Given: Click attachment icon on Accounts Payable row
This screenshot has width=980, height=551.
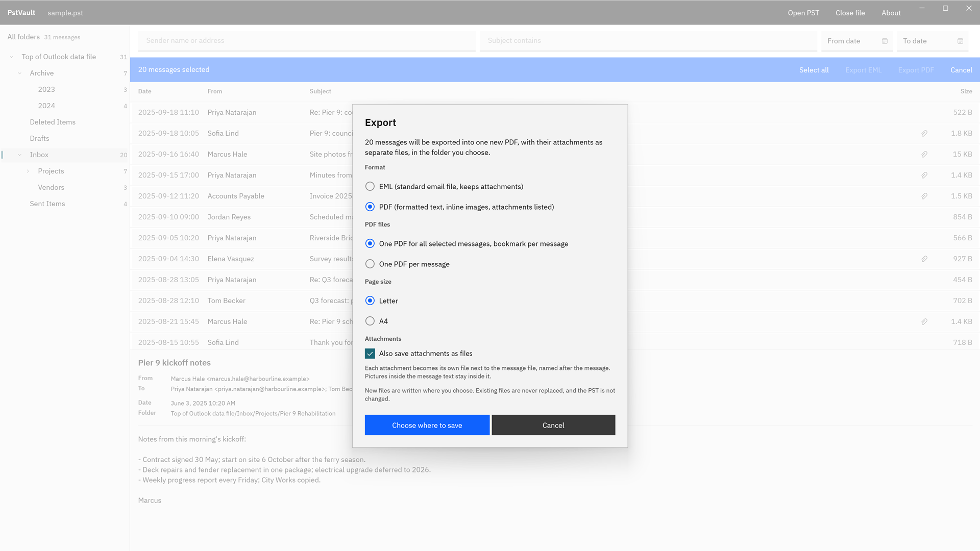Looking at the screenshot, I should (x=924, y=196).
